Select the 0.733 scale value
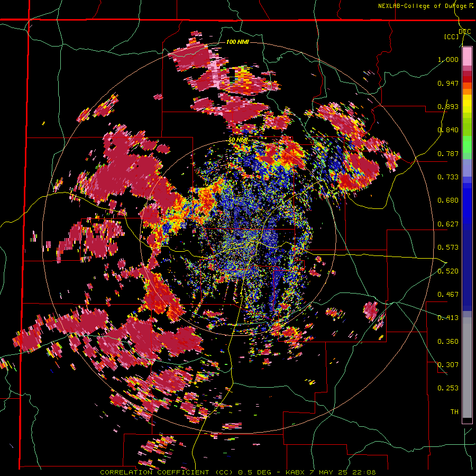 (448, 177)
